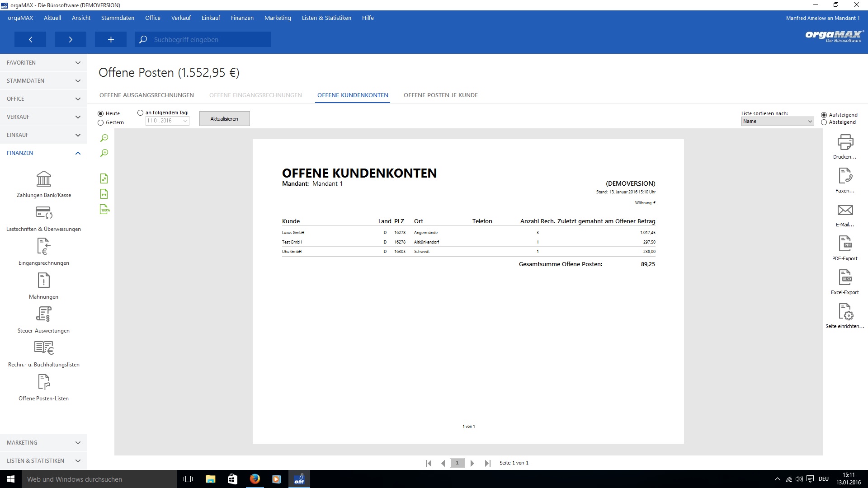Screen dimensions: 868x488
Task: Select Aufsteigend sort order
Action: click(824, 115)
